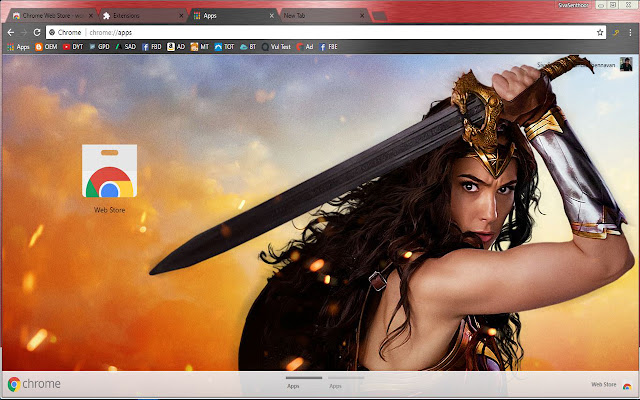Open the Vul Test bookmark

point(276,47)
